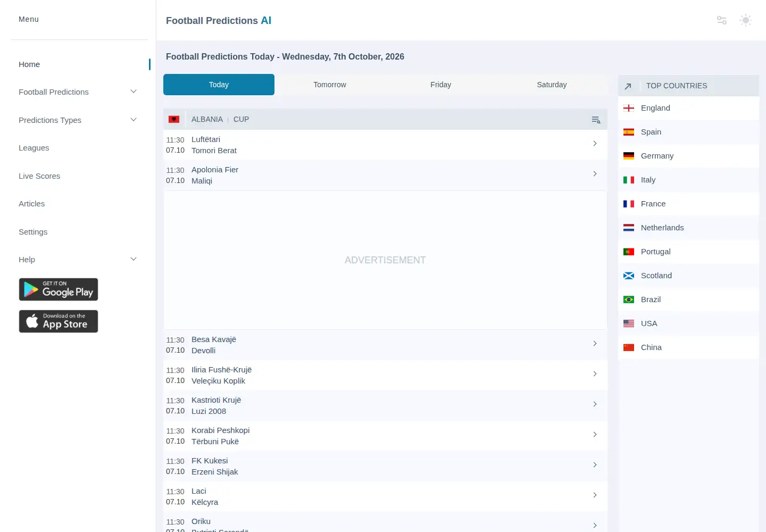766x532 pixels.
Task: Click the Brazil flag icon
Action: pyautogui.click(x=629, y=300)
